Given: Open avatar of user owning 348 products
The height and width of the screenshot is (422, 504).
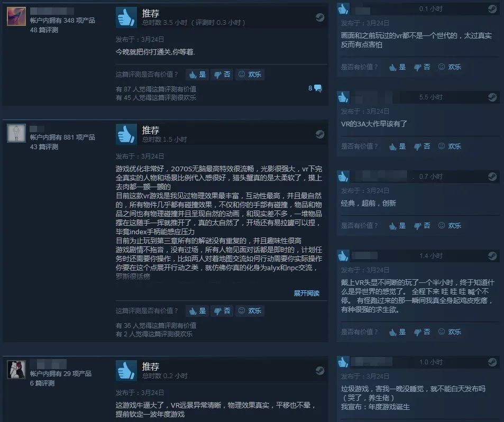Looking at the screenshot, I should point(16,16).
